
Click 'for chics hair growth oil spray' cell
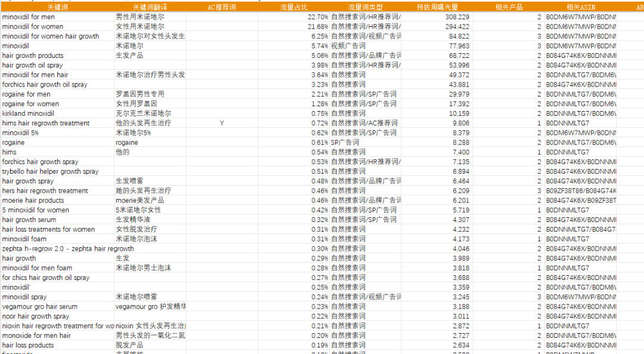pos(57,278)
